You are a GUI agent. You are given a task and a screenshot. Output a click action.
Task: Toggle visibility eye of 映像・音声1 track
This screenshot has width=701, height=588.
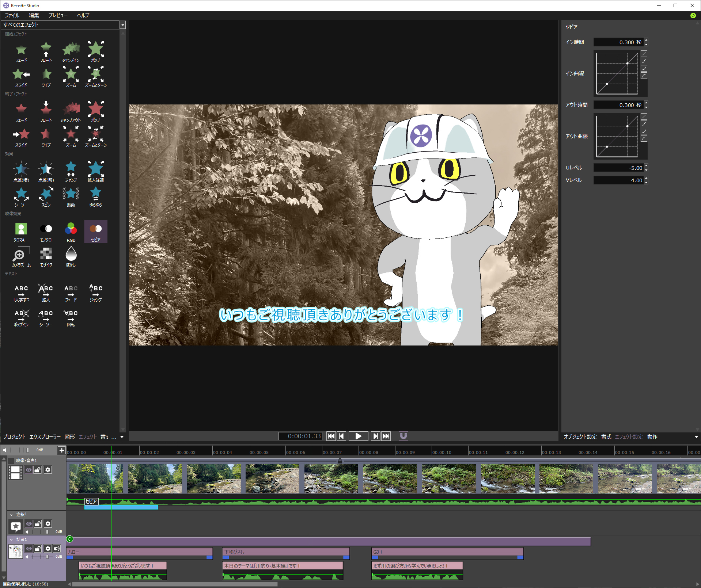(29, 470)
